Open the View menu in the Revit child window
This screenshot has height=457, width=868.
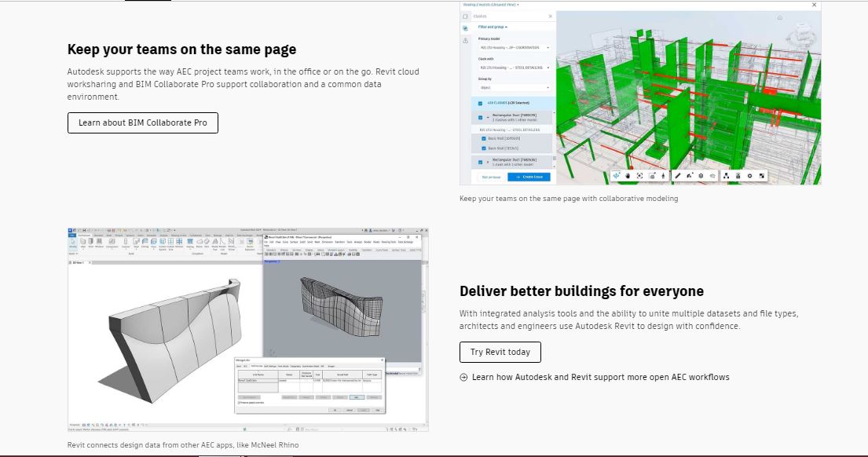click(x=279, y=243)
